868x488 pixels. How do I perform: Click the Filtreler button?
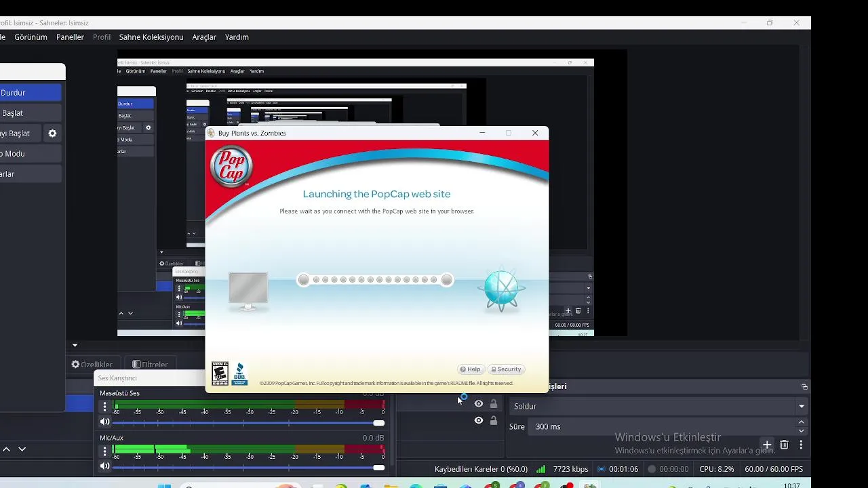tap(150, 364)
